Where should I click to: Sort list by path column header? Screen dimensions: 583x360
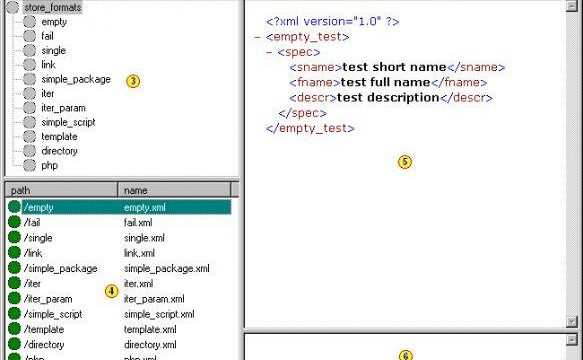click(62, 190)
